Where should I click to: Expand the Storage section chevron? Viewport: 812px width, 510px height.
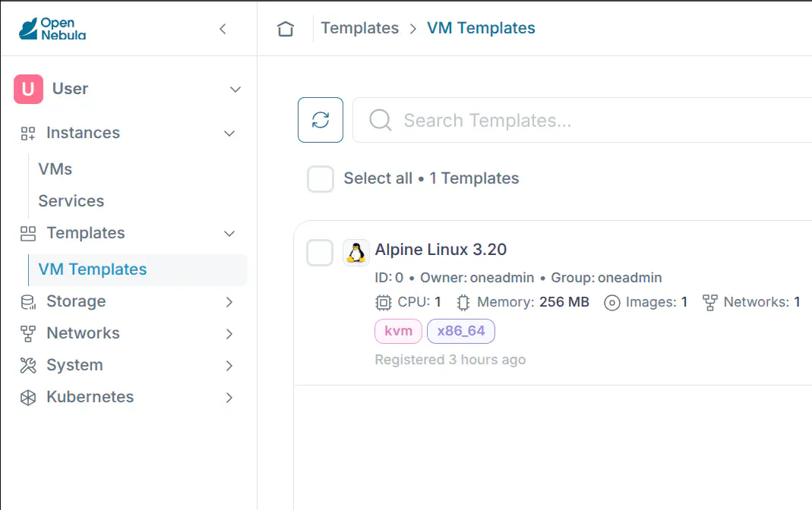coord(229,302)
